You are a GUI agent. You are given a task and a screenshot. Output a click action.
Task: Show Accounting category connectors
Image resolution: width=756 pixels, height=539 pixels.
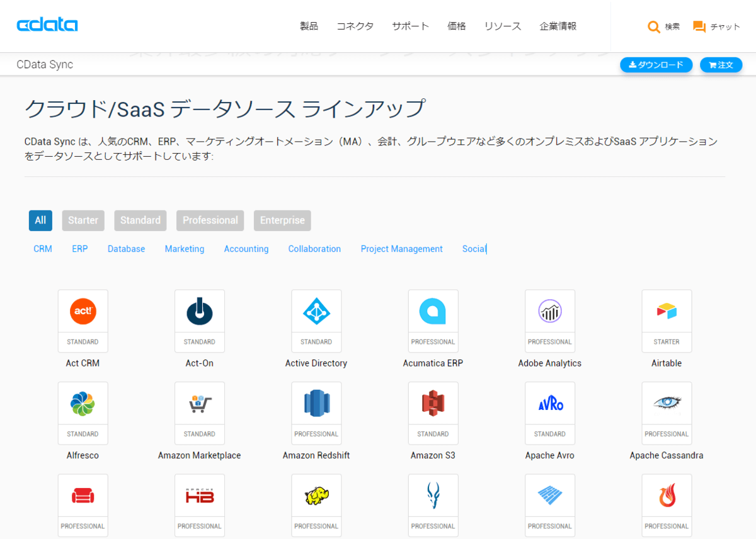[x=246, y=249]
